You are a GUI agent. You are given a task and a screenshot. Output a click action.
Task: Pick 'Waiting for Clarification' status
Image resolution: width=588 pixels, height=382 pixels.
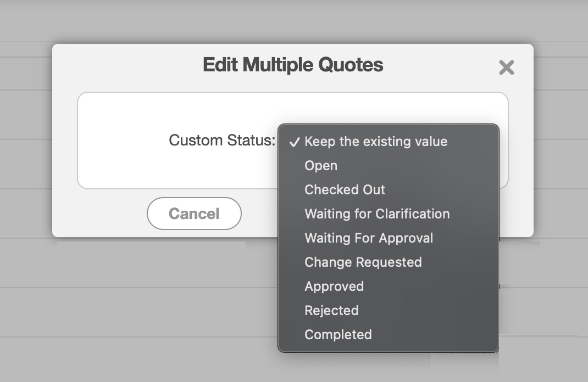[377, 214]
